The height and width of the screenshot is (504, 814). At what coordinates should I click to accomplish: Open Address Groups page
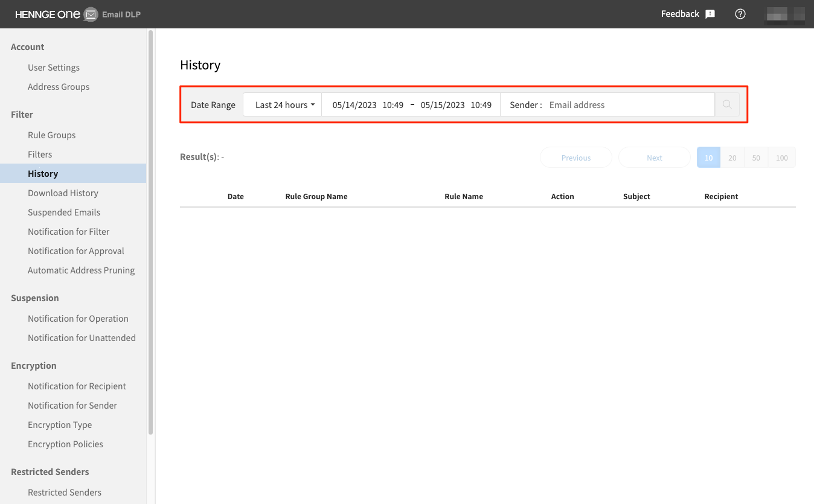[59, 87]
